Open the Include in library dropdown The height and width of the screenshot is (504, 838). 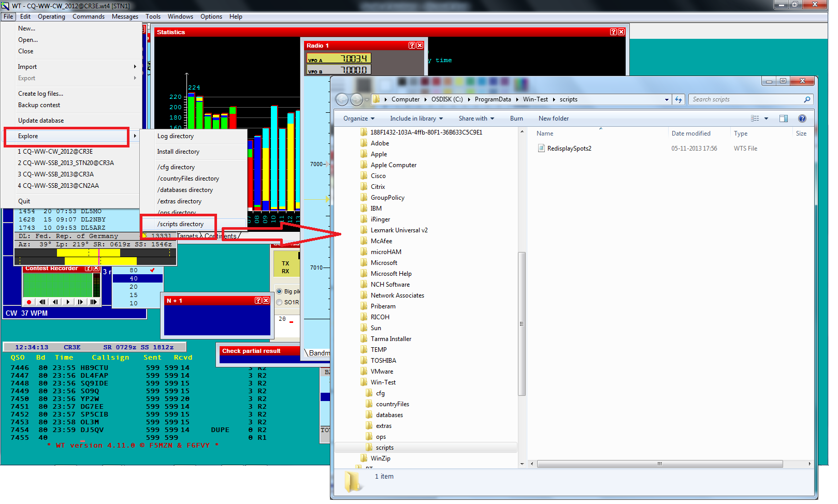click(416, 118)
